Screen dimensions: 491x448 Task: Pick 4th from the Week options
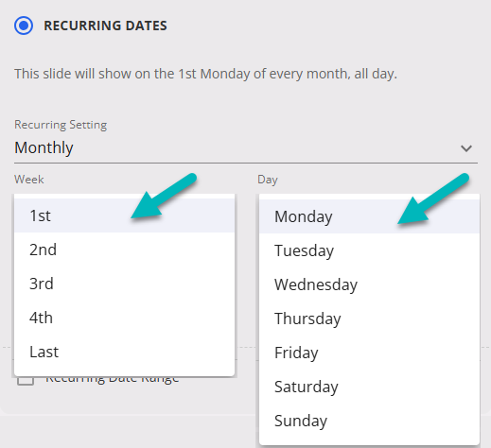(x=124, y=318)
